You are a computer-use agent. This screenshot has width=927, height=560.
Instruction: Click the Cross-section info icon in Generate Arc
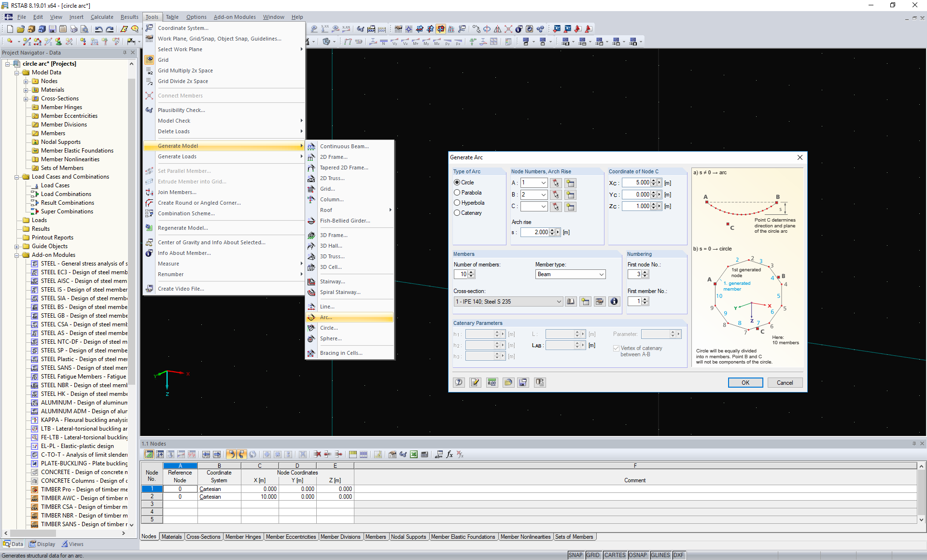(x=615, y=301)
